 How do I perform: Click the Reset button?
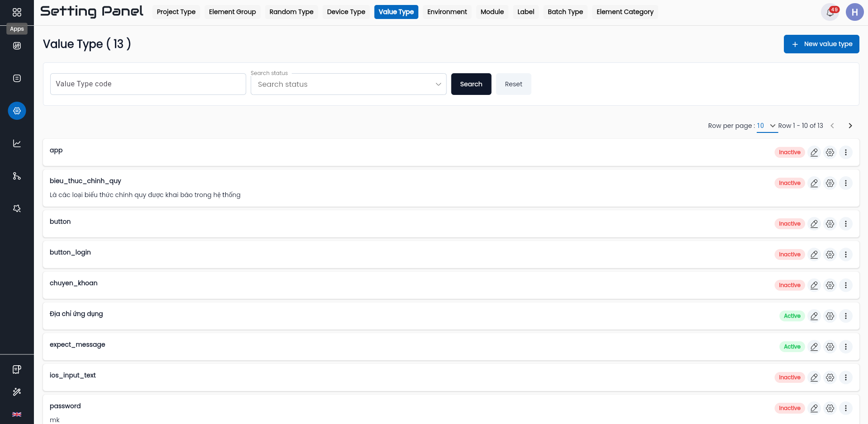(513, 84)
